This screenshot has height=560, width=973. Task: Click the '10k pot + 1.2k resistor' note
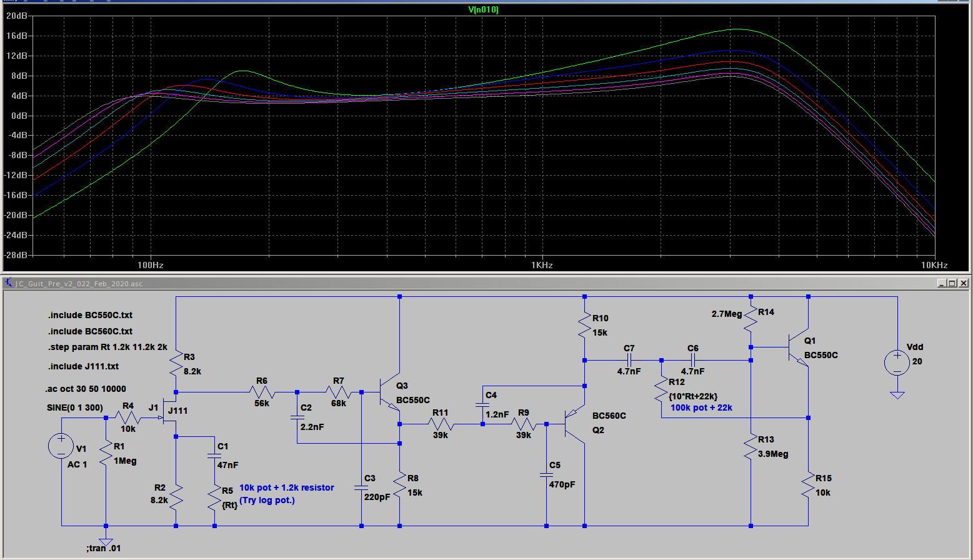coord(287,487)
